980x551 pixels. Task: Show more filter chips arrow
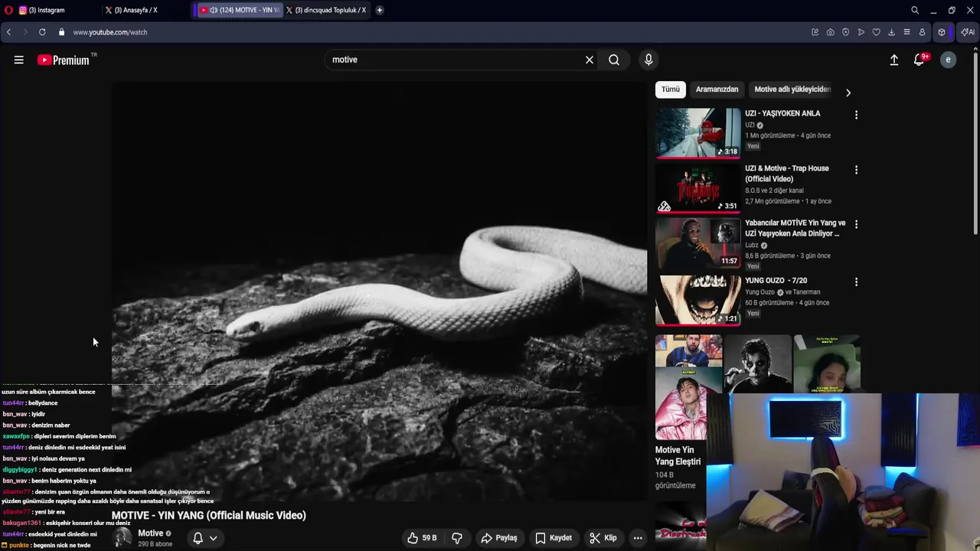[848, 93]
